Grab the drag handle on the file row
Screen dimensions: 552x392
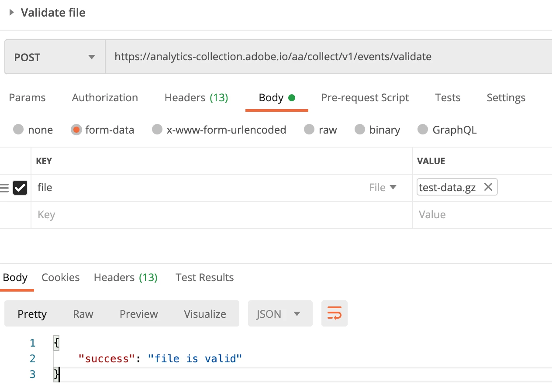(4, 188)
